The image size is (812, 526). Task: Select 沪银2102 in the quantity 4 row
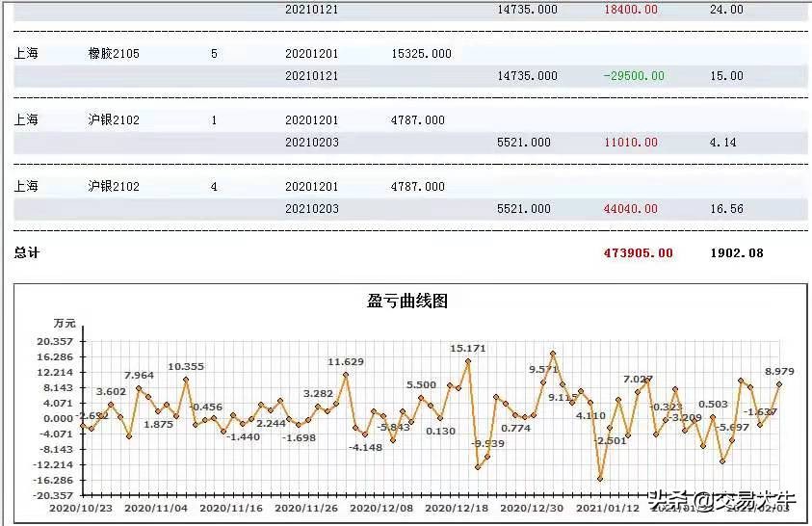pyautogui.click(x=114, y=186)
